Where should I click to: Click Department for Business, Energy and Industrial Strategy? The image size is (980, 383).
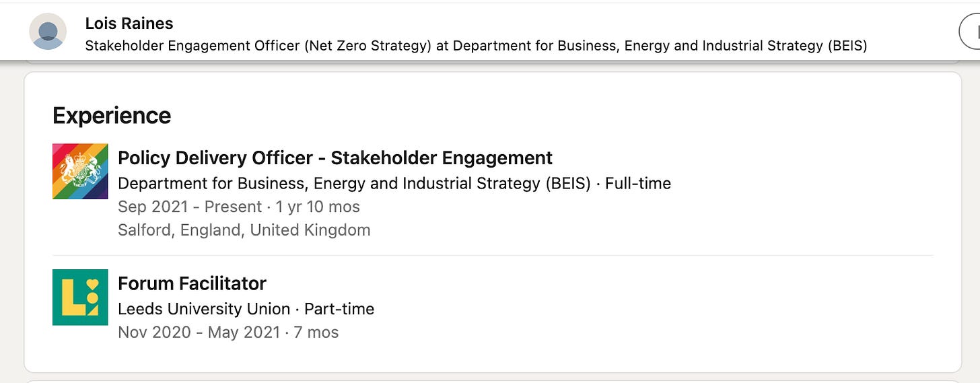pos(354,183)
